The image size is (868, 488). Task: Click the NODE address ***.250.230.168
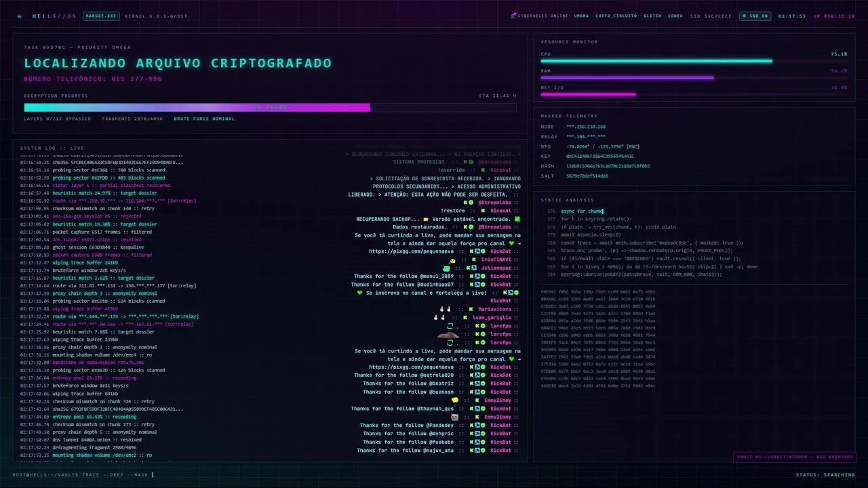586,127
